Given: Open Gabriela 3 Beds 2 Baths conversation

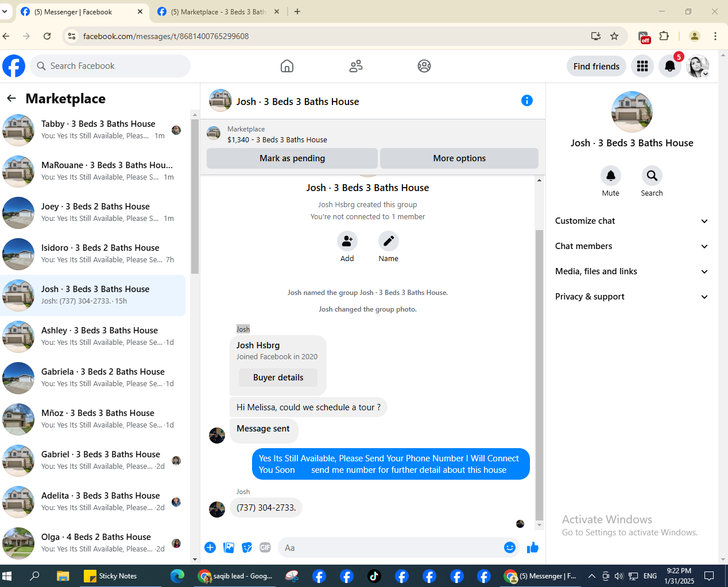Looking at the screenshot, I should (93, 378).
